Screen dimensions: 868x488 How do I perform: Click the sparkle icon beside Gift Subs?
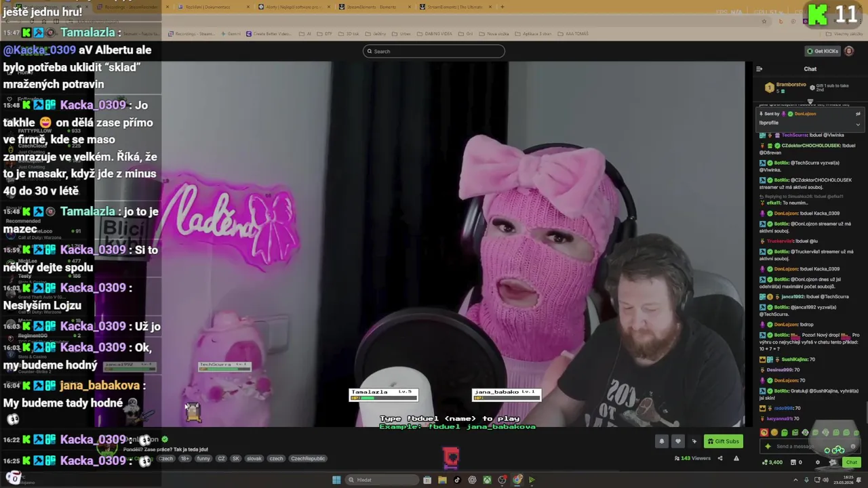pos(694,441)
